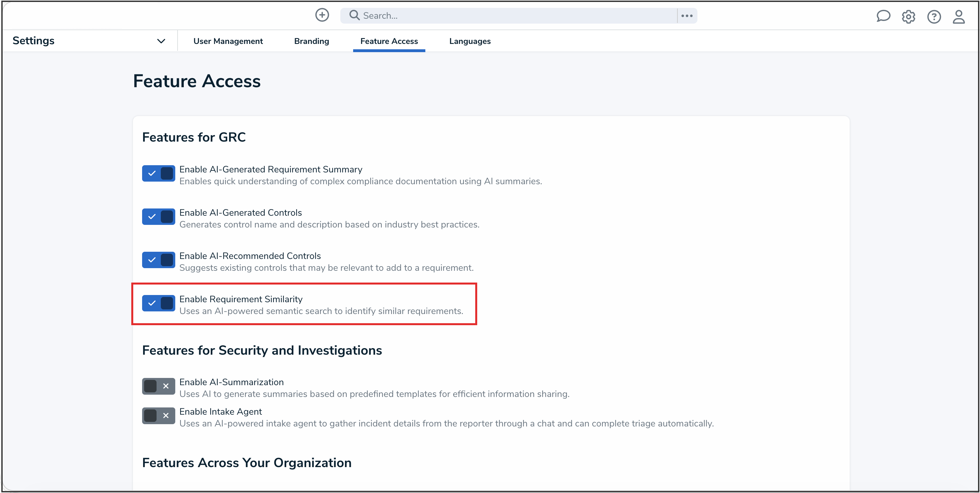980x493 pixels.
Task: Click the plus create-new icon
Action: click(322, 15)
